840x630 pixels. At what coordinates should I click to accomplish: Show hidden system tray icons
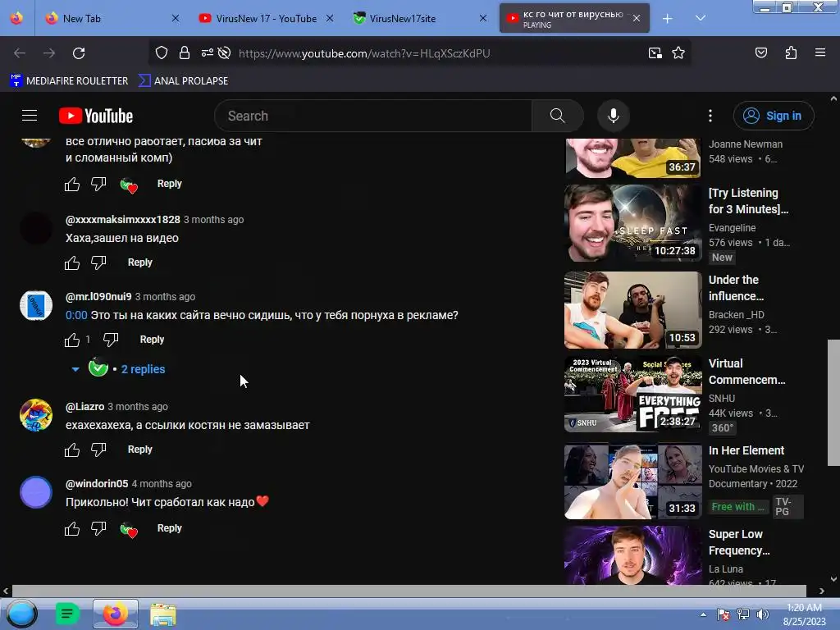pyautogui.click(x=703, y=614)
